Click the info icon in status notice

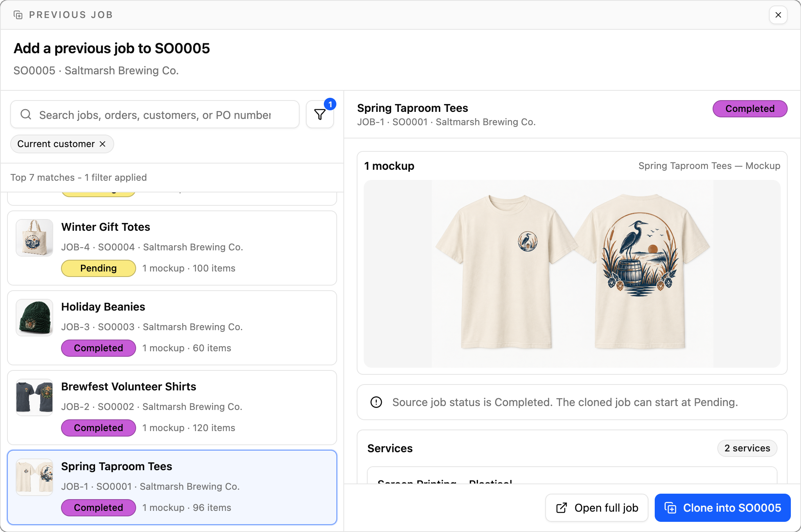376,402
